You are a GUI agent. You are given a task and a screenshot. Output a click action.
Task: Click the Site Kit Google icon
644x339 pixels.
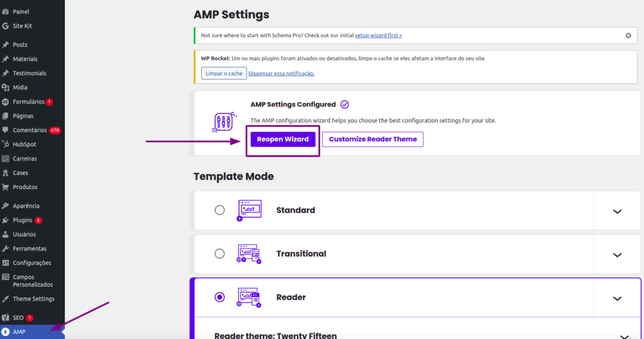(5, 26)
